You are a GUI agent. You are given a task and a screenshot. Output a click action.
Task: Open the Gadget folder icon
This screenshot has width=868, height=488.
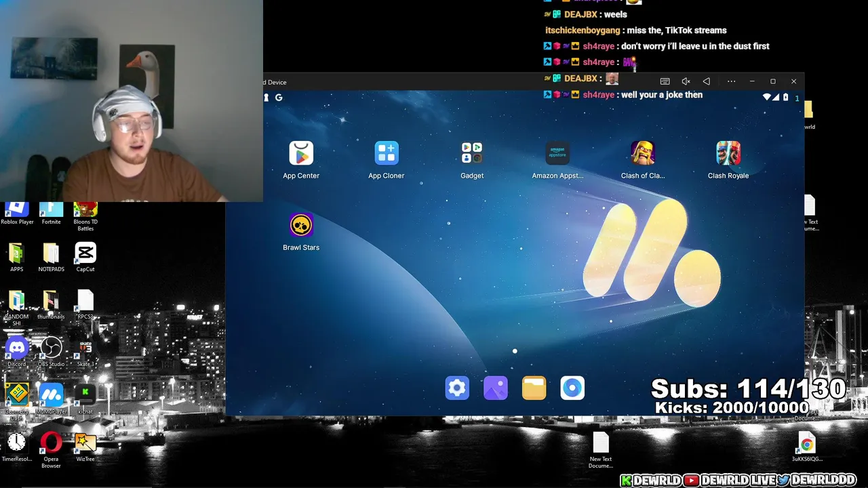click(x=472, y=154)
